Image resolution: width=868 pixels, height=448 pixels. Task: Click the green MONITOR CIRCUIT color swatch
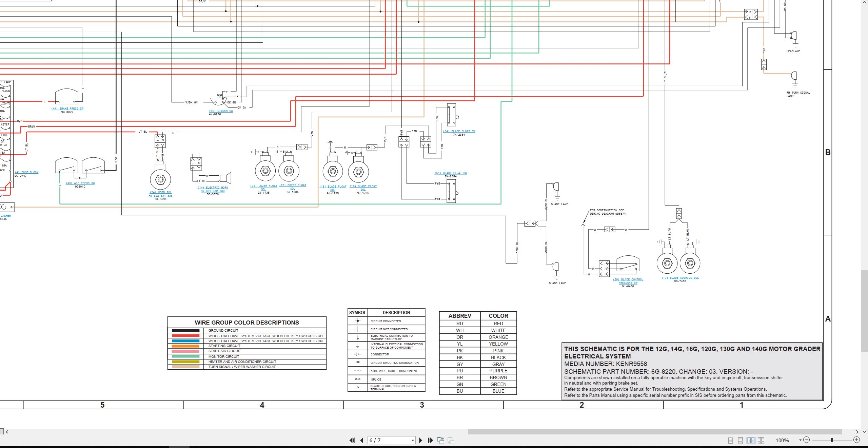click(x=185, y=356)
